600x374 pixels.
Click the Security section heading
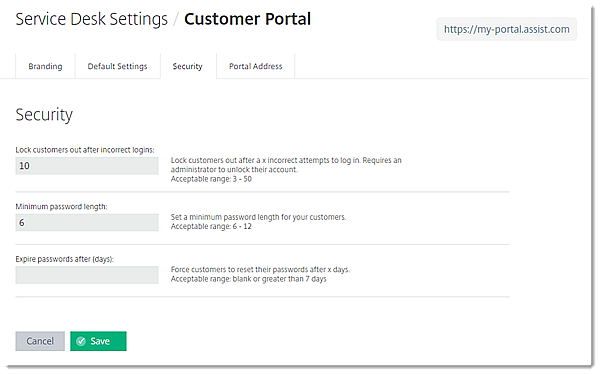click(44, 114)
